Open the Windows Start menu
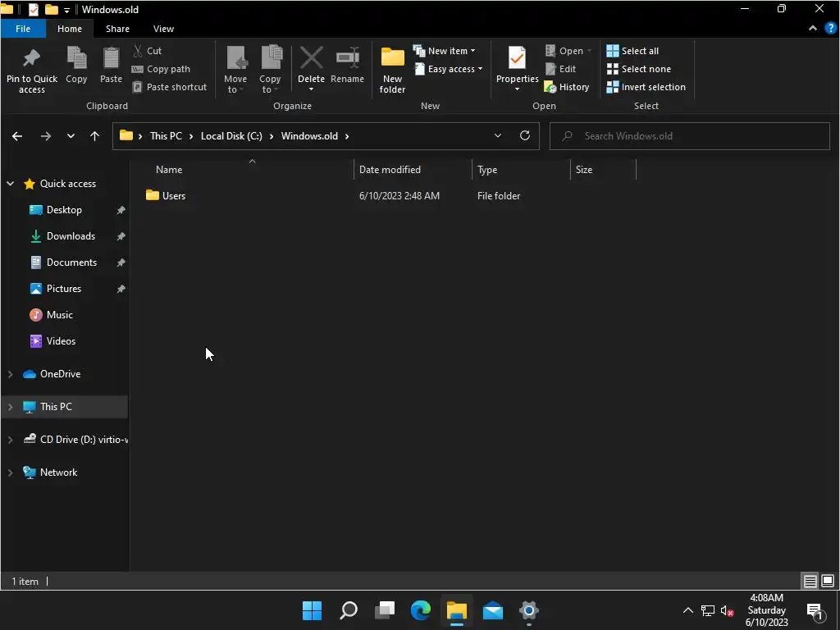 point(312,610)
